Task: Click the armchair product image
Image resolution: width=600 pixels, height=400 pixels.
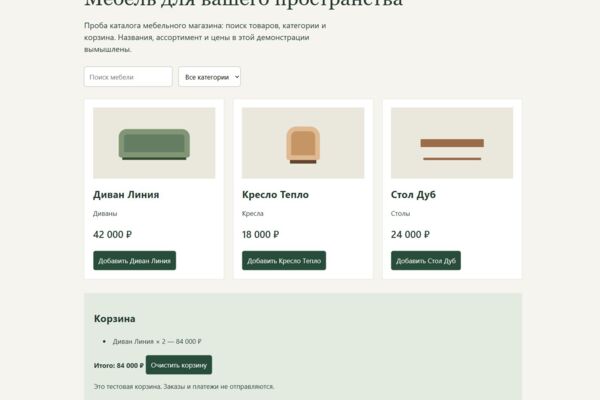Action: [x=303, y=143]
